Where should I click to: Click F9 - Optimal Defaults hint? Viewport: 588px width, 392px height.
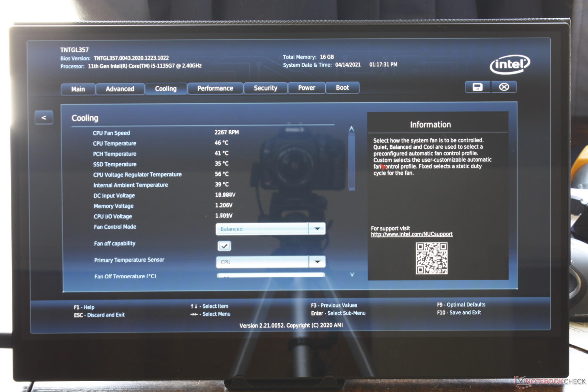(x=461, y=305)
